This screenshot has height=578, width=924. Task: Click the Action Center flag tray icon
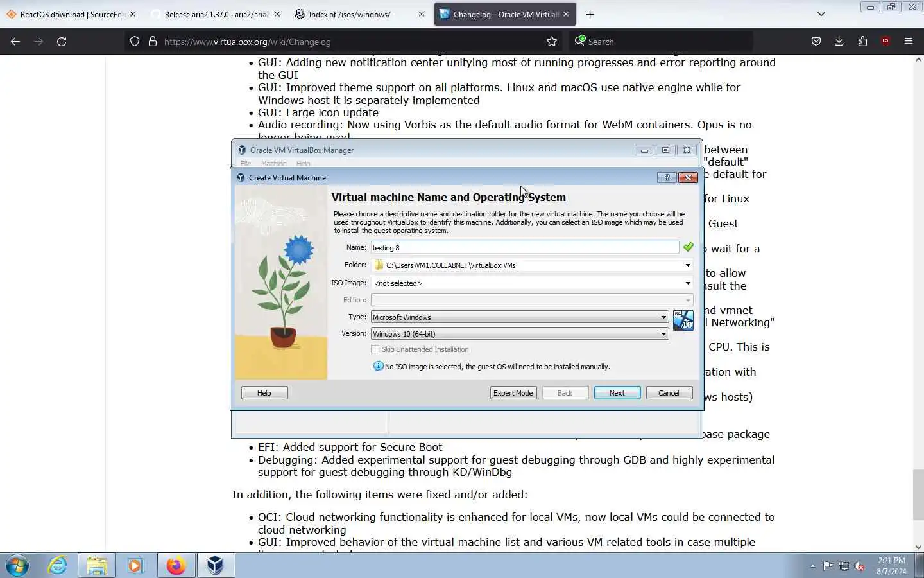pos(828,566)
